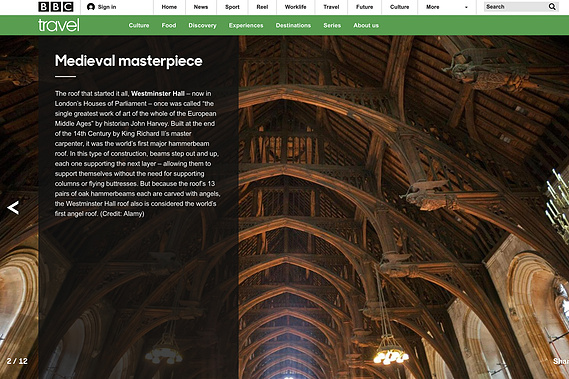
Task: Switch to the Discovery tab
Action: click(202, 25)
